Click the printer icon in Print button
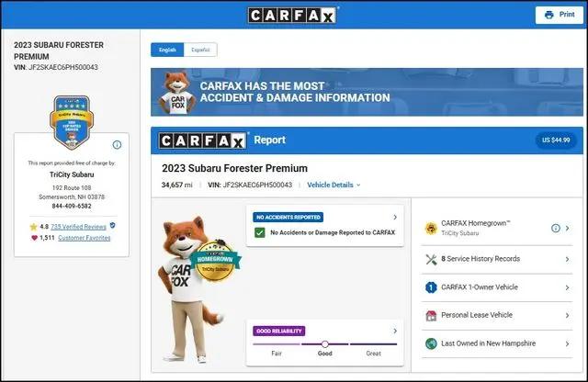Screen dimensions: 588x382 pyautogui.click(x=549, y=15)
